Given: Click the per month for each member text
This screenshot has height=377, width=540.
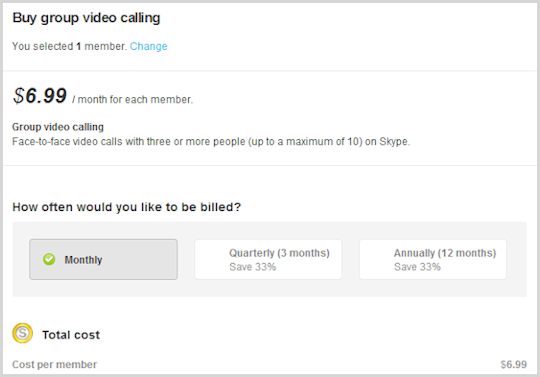Looking at the screenshot, I should click(x=133, y=100).
